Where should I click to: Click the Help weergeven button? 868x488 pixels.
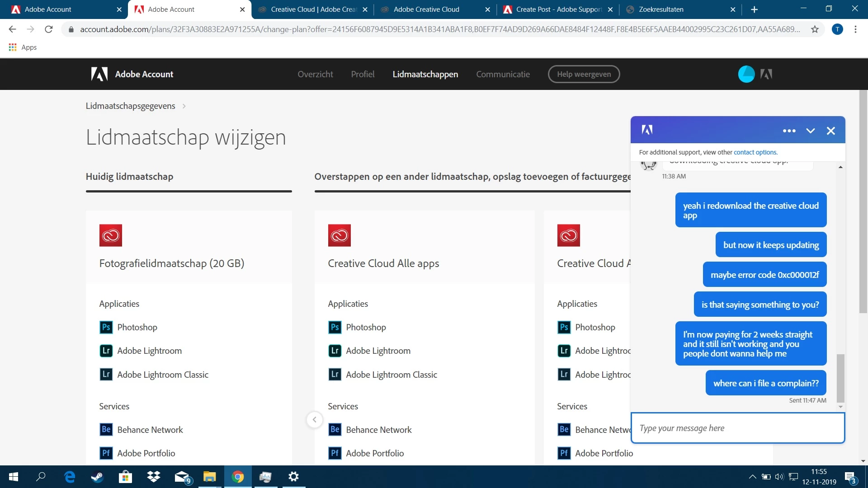(x=584, y=74)
